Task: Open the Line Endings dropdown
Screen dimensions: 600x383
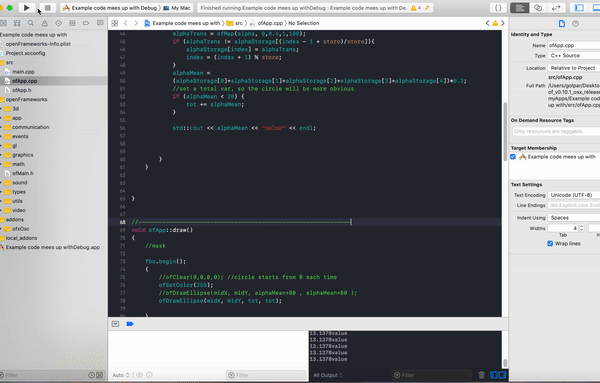Action: click(574, 205)
